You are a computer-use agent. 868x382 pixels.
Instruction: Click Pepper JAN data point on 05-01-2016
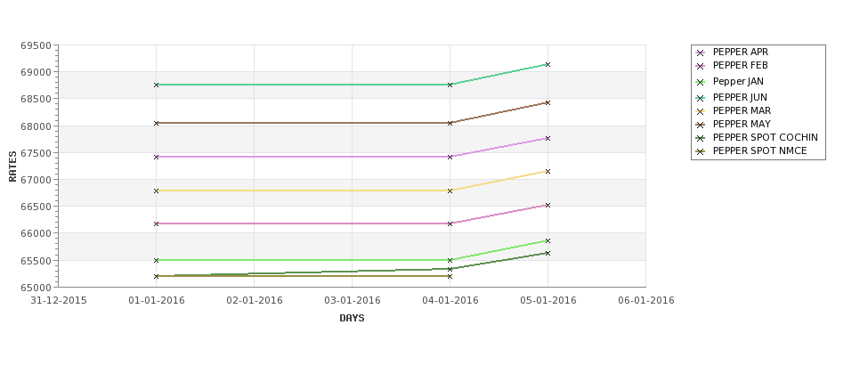548,240
